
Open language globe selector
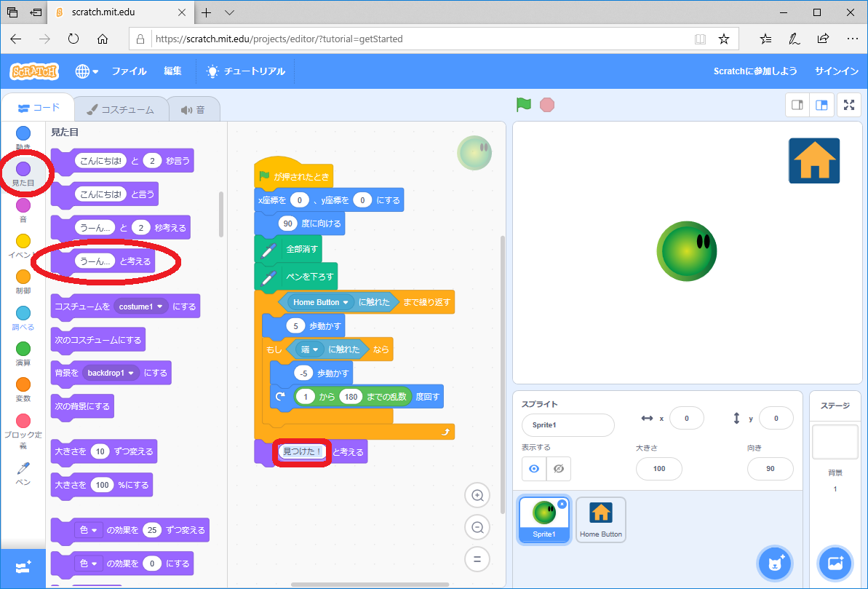87,71
